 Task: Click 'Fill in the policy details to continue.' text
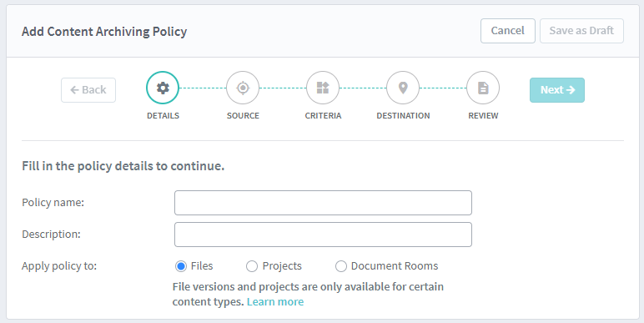123,166
